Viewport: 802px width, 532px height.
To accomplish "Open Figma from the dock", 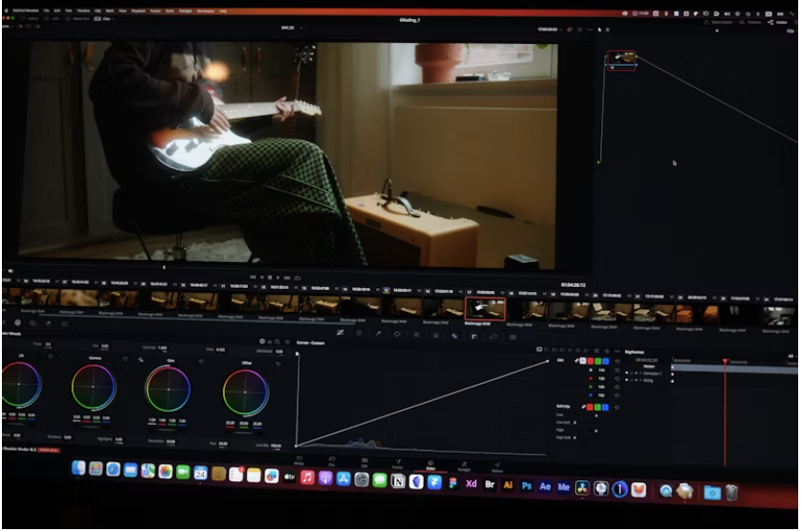I will 453,483.
